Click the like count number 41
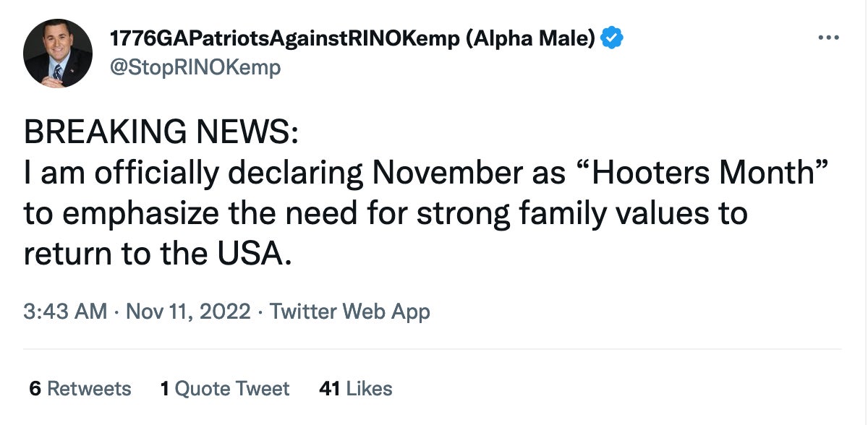Screen dimensions: 868x425 pos(329,388)
